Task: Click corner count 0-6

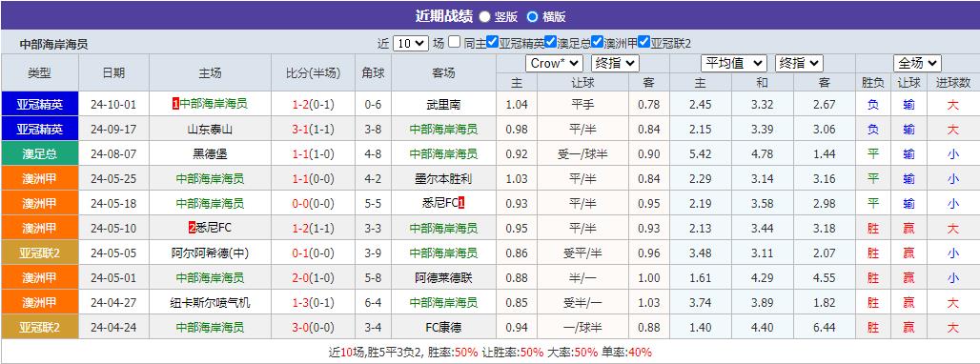Action: (373, 104)
